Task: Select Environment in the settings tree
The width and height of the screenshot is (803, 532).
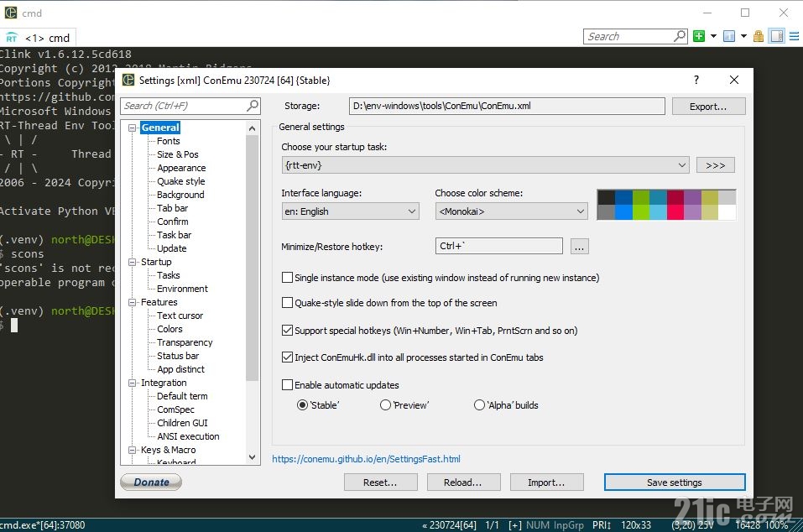Action: pyautogui.click(x=182, y=289)
